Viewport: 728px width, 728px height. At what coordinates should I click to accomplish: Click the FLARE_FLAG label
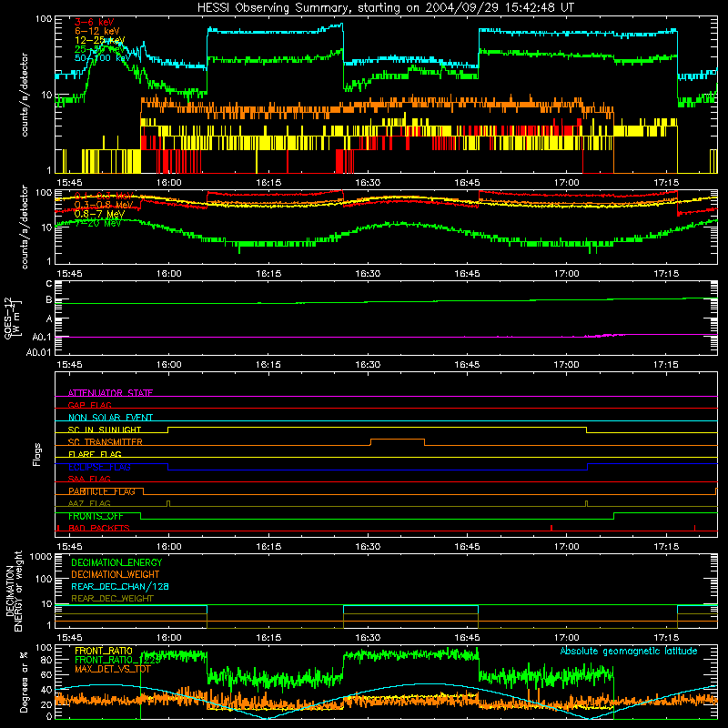pyautogui.click(x=95, y=454)
